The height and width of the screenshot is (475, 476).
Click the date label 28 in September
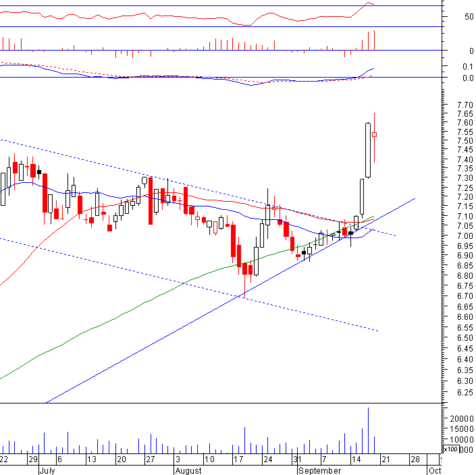(x=415, y=459)
